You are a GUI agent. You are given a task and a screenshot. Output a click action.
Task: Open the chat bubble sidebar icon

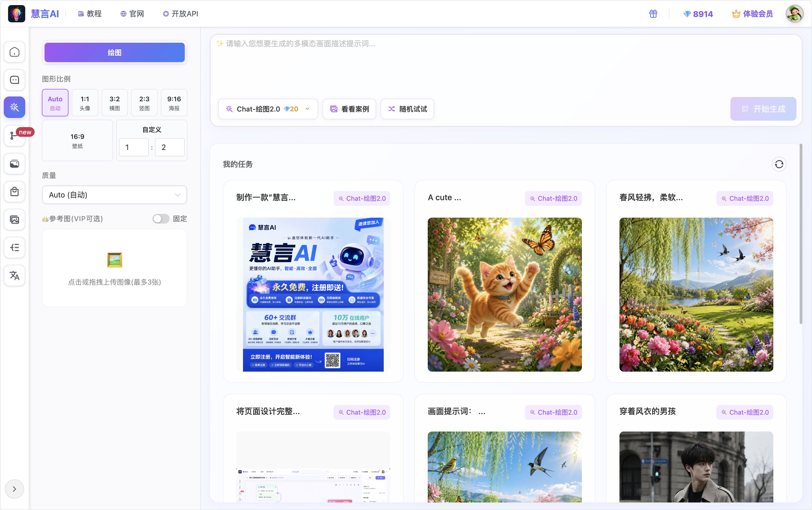[x=15, y=80]
